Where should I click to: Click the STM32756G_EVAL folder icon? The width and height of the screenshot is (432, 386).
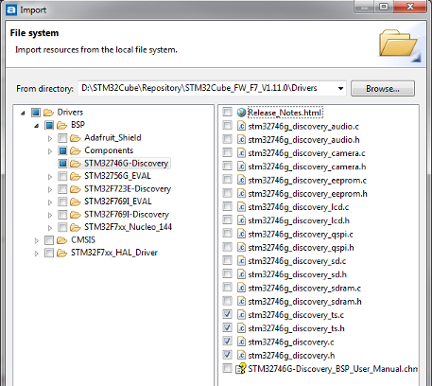[75, 176]
